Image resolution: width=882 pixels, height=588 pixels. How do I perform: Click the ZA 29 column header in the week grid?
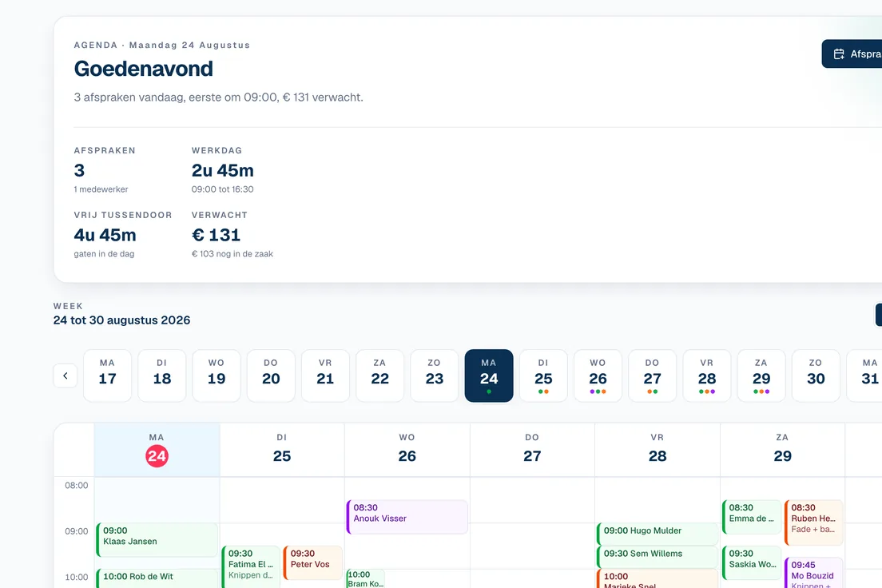coord(782,450)
